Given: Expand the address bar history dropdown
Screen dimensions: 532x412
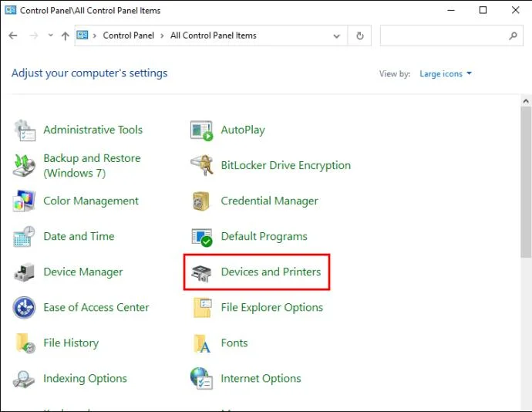Looking at the screenshot, I should tap(337, 35).
